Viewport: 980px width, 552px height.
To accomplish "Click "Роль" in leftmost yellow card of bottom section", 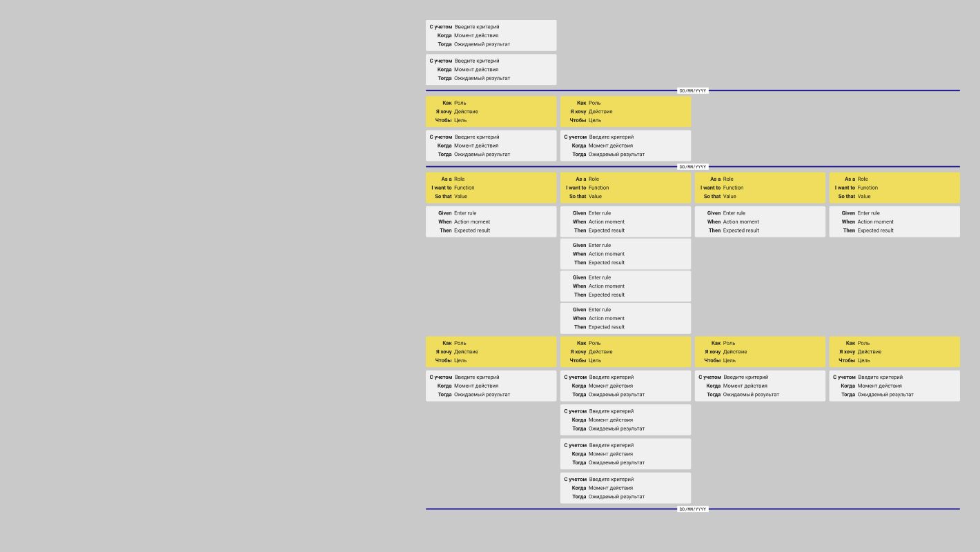I will [460, 343].
